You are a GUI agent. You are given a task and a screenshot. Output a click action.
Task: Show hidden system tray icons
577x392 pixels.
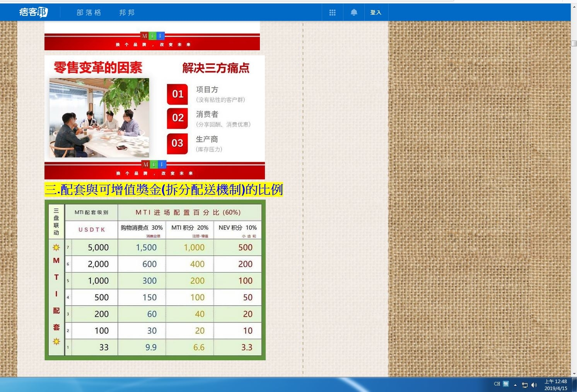pyautogui.click(x=515, y=385)
